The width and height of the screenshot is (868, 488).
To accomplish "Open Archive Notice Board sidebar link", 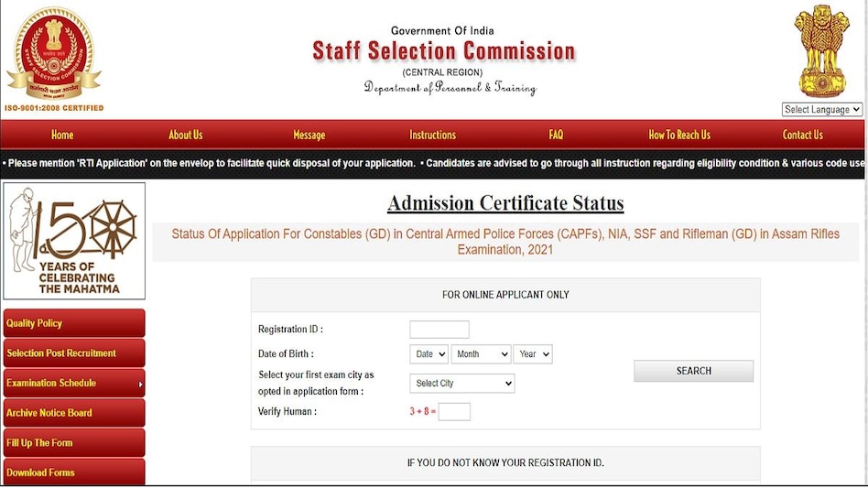I will point(74,413).
